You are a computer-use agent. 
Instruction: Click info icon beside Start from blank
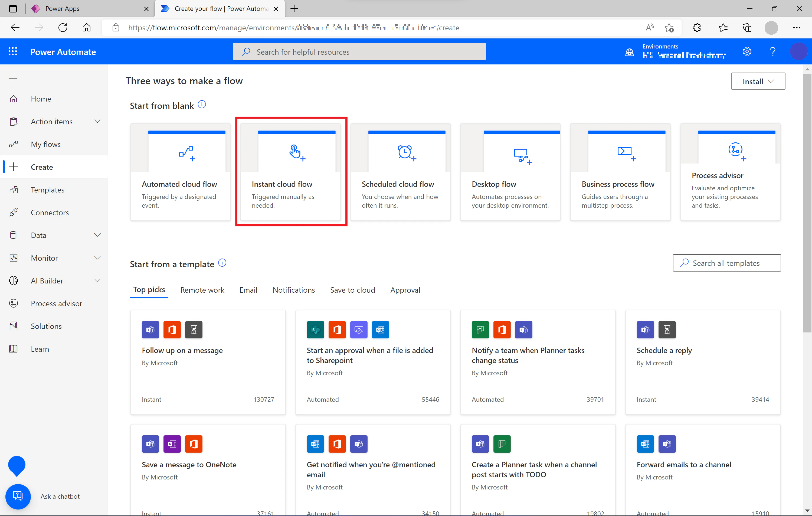(202, 104)
